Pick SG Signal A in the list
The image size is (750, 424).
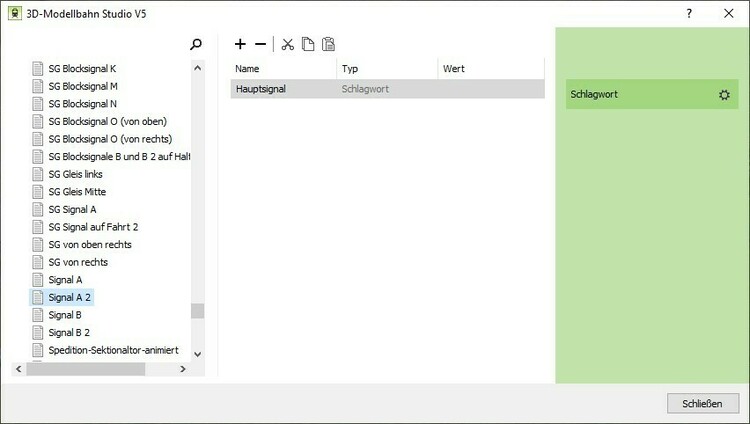pos(72,210)
